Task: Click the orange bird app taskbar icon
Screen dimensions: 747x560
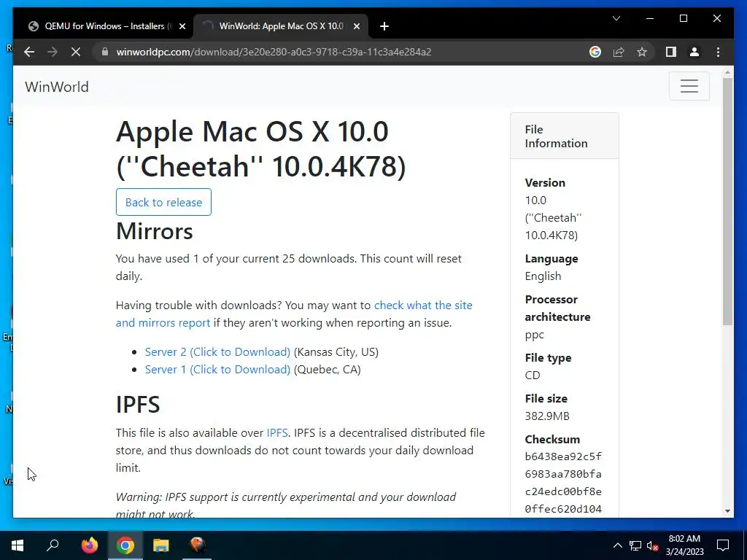Action: point(197,545)
